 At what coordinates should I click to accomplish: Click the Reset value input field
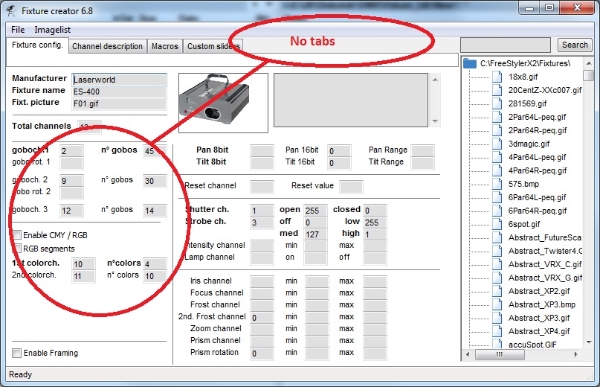tap(351, 187)
